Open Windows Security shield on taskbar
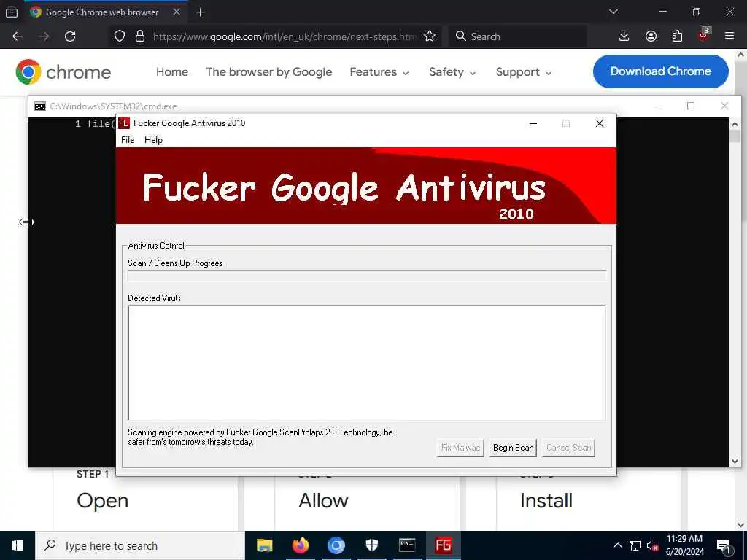Image resolution: width=747 pixels, height=560 pixels. (x=371, y=545)
